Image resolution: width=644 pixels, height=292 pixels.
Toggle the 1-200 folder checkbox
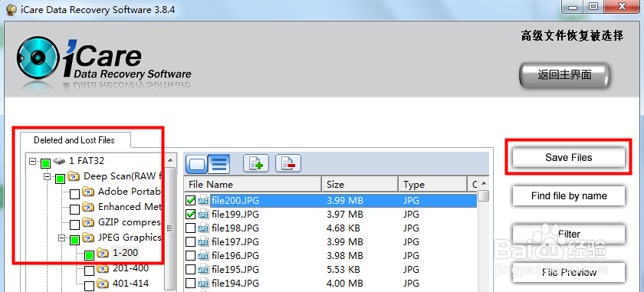tap(89, 256)
